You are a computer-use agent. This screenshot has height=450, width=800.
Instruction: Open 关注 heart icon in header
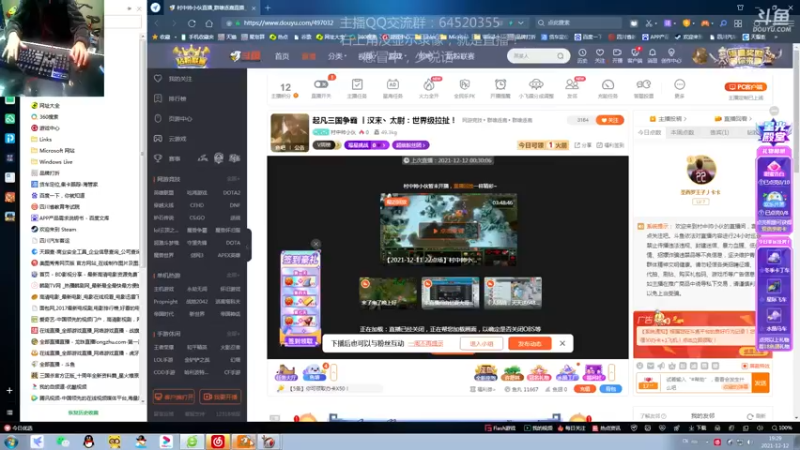(600, 56)
